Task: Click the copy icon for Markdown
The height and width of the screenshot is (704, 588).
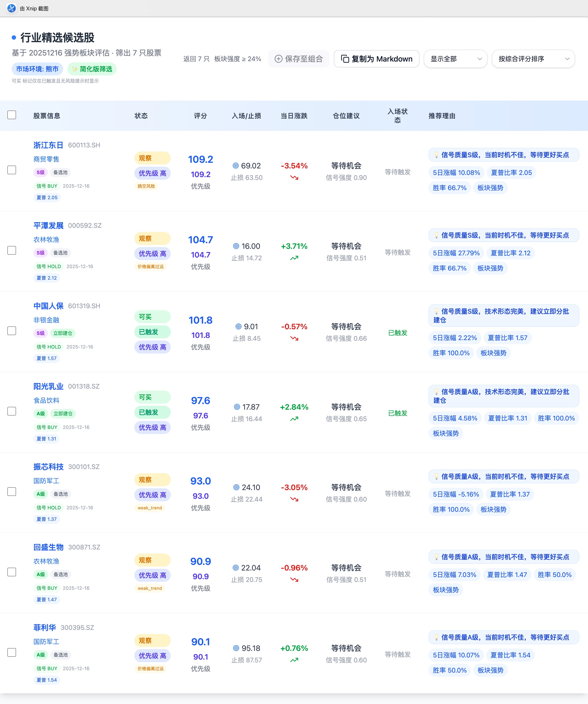Action: 345,59
